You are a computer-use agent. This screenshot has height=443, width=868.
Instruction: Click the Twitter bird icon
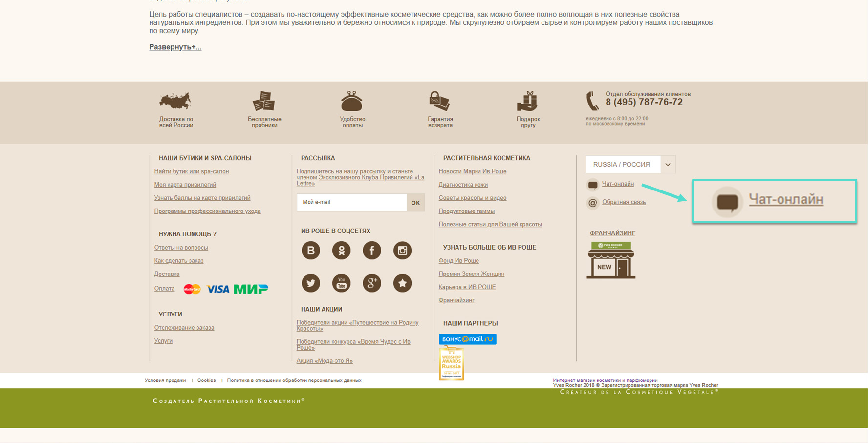click(311, 283)
